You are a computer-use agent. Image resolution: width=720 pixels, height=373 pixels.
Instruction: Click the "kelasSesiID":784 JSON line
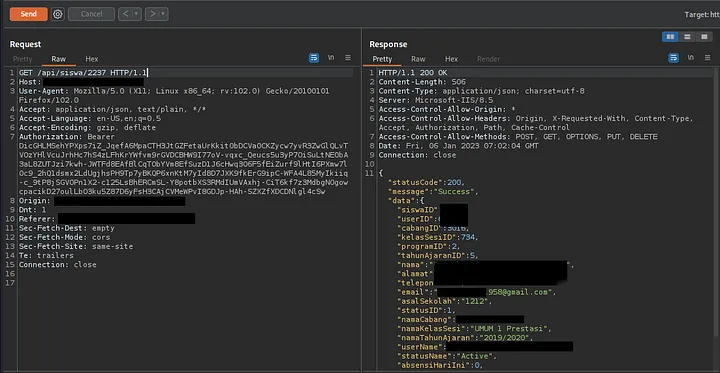438,237
